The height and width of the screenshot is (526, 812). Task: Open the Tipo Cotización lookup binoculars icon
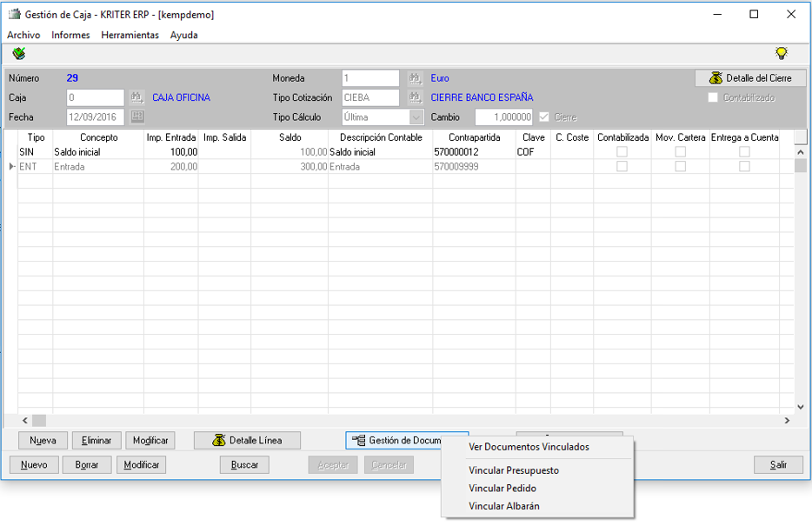[415, 97]
